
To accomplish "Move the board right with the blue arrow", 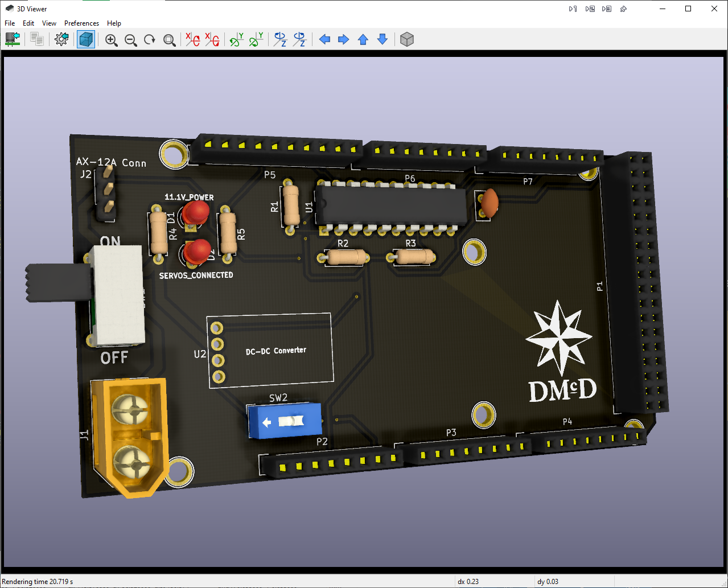I will (x=344, y=39).
